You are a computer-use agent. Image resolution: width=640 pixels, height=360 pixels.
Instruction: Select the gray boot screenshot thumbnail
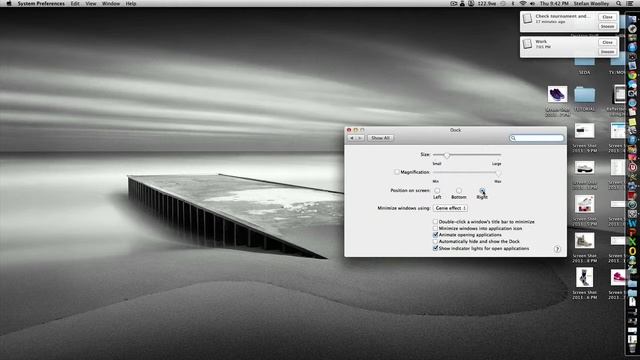tap(584, 240)
